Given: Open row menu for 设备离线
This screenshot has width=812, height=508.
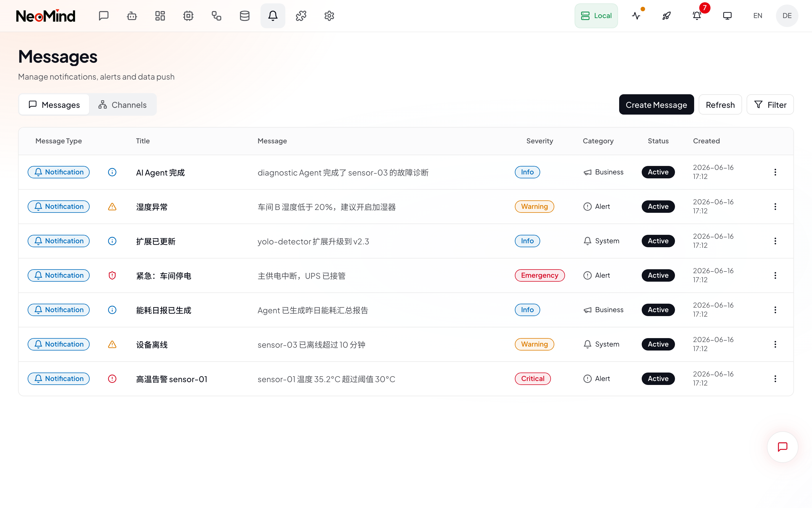Looking at the screenshot, I should [x=775, y=344].
